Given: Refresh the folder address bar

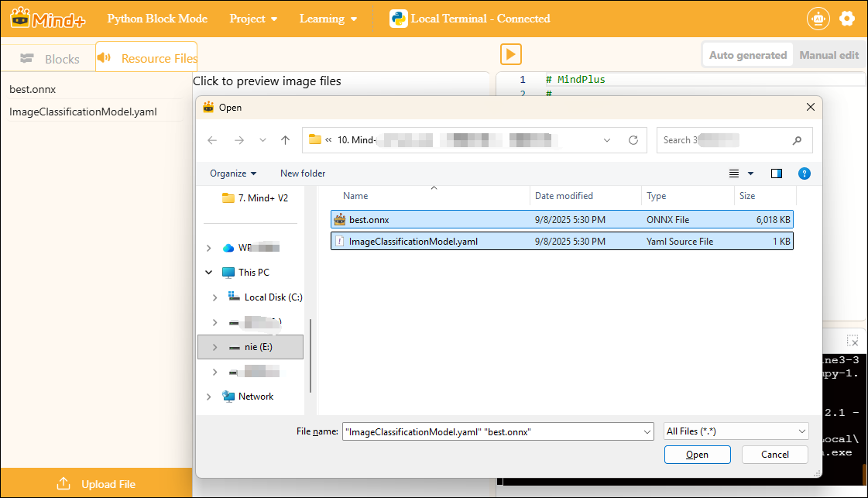Looking at the screenshot, I should [633, 140].
